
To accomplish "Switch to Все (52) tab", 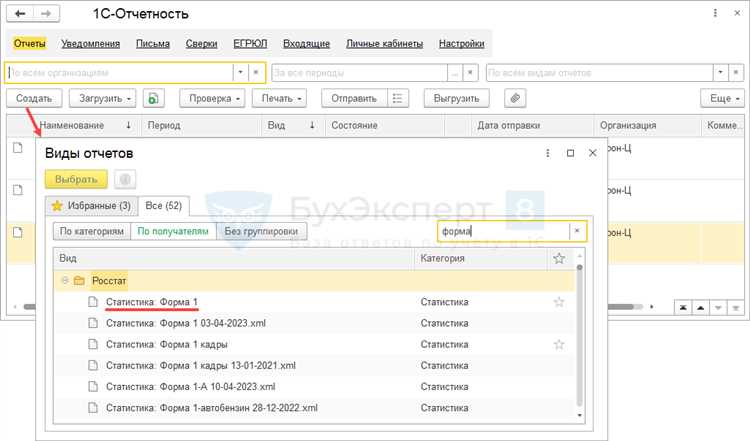I will (x=164, y=206).
